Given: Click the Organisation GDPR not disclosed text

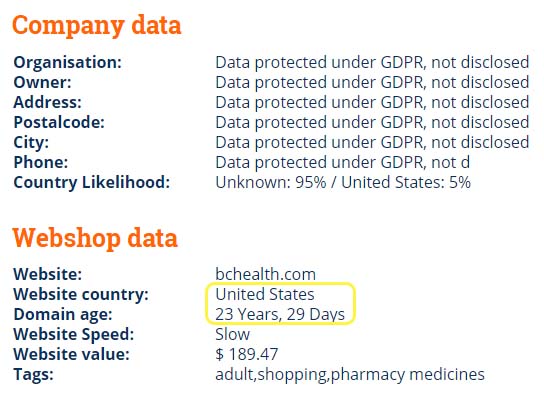Looking at the screenshot, I should (372, 62).
